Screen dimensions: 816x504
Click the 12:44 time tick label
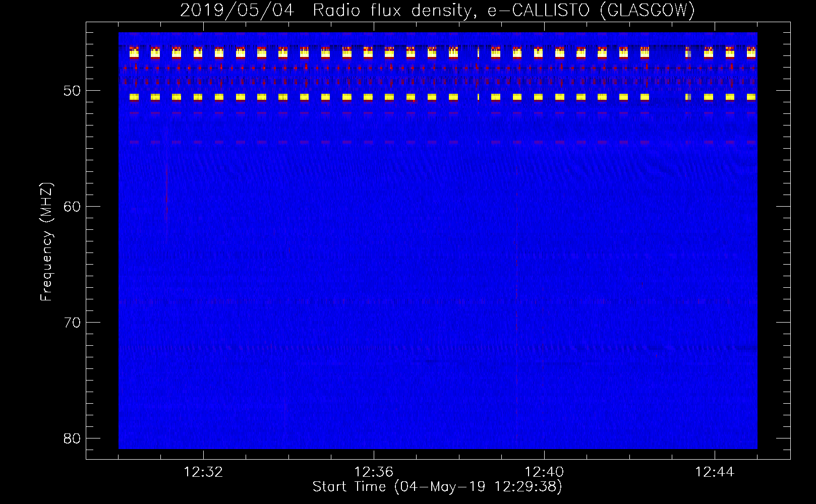click(x=715, y=472)
